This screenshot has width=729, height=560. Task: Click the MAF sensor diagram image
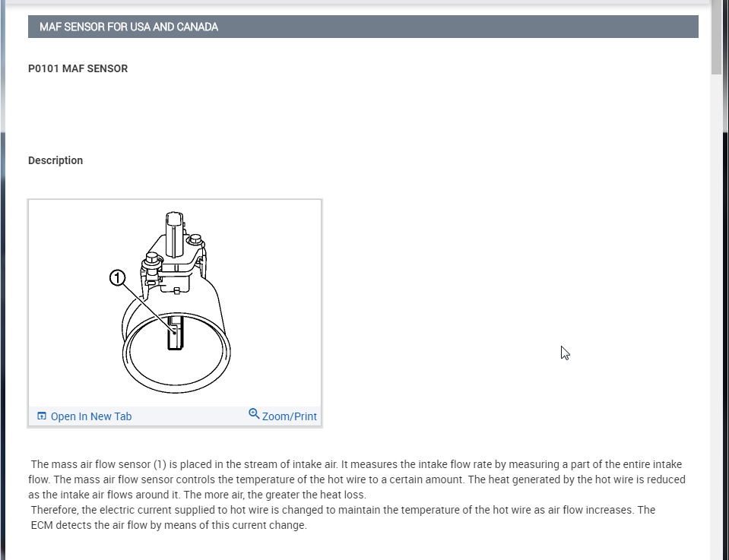176,303
